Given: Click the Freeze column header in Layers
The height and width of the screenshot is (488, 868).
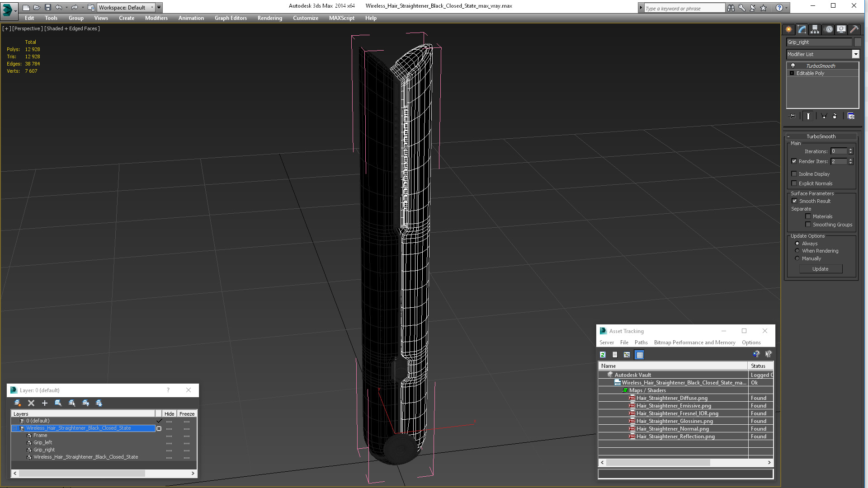Looking at the screenshot, I should click(x=187, y=414).
